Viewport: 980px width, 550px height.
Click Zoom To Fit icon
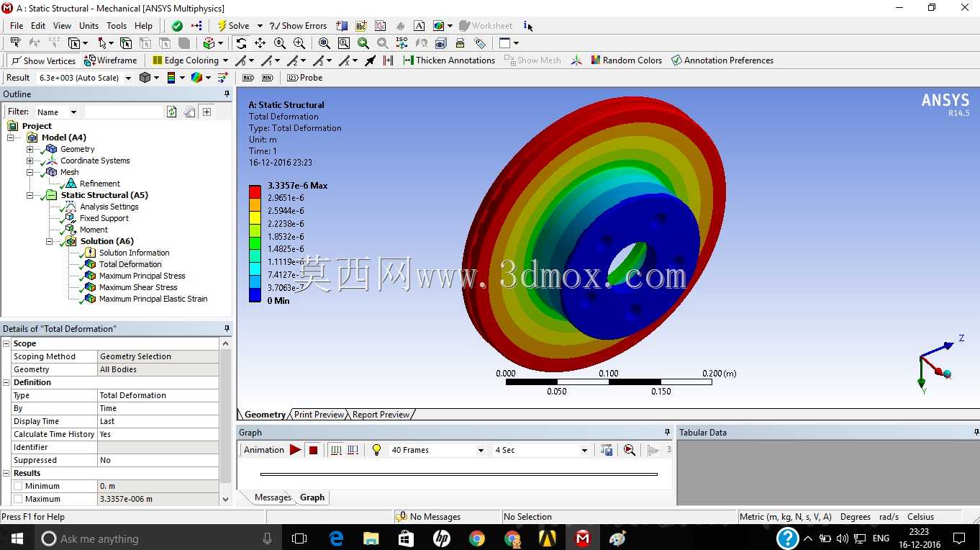point(325,43)
